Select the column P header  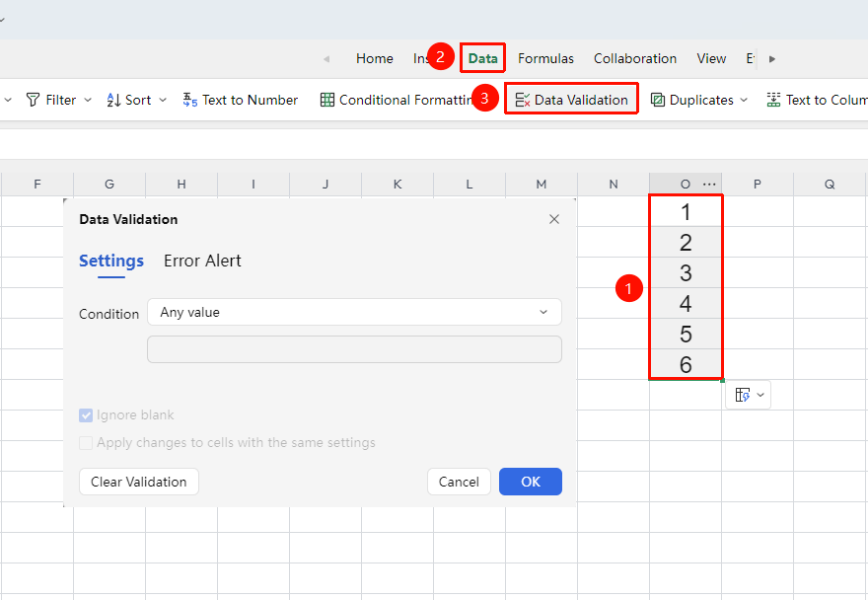[758, 184]
